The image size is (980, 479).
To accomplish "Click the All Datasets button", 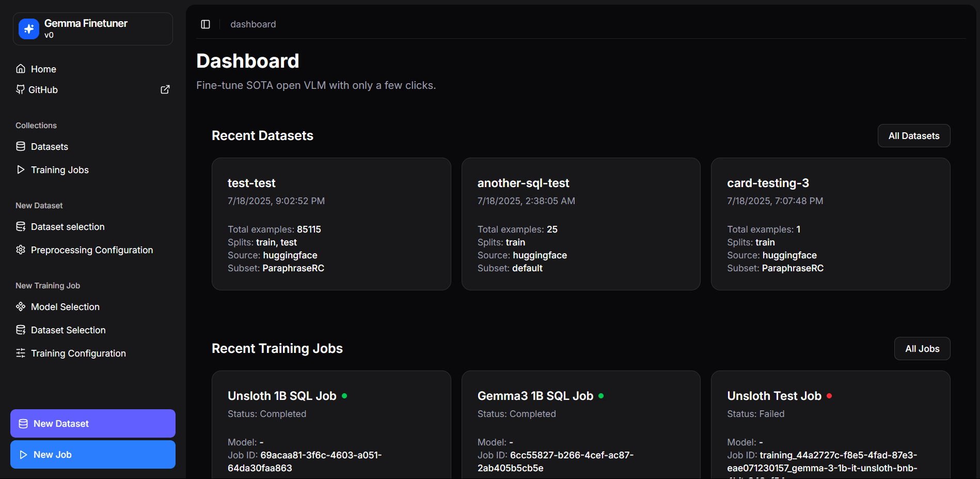I will pos(913,135).
